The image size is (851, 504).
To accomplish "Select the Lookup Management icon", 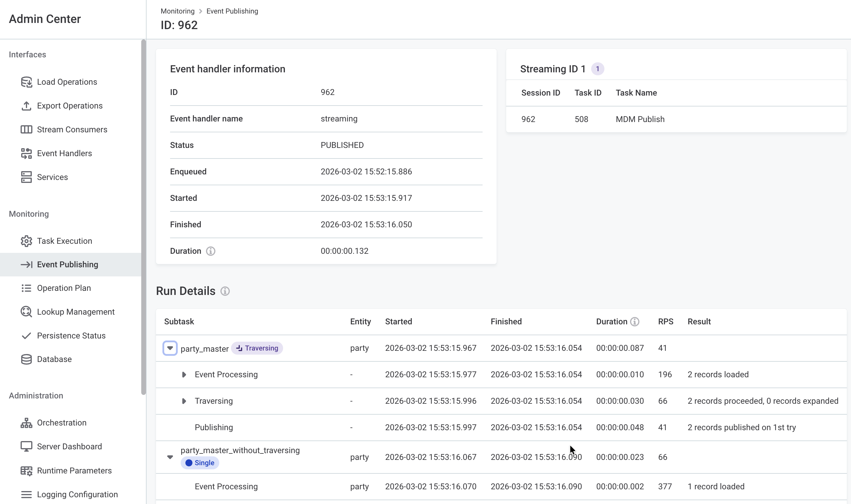I will [26, 311].
